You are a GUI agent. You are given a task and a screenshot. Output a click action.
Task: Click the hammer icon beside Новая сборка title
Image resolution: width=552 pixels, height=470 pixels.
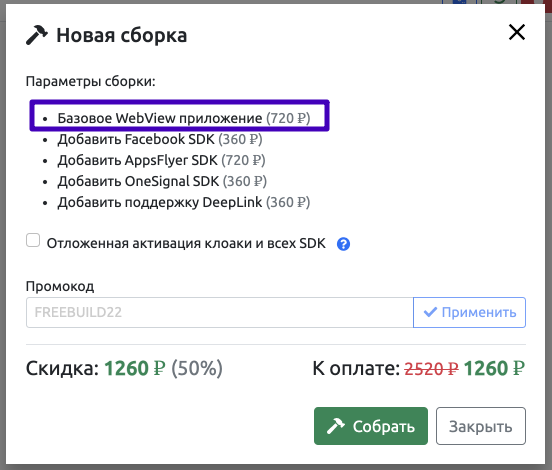coord(37,35)
